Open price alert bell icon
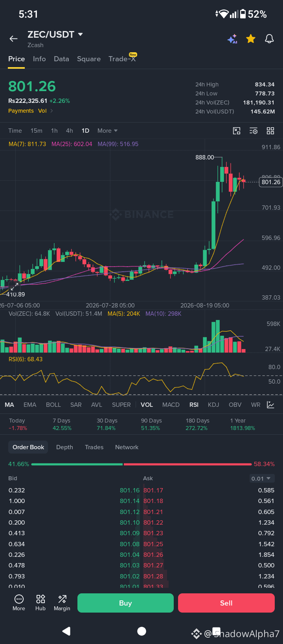Viewport: 283px width, 644px height. (269, 38)
